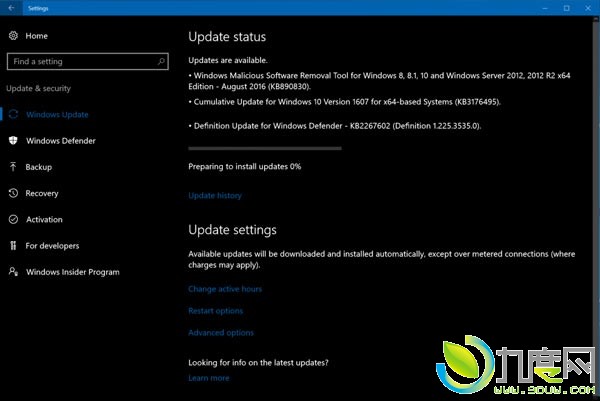
Task: Click the Update status heading
Action: tap(227, 37)
